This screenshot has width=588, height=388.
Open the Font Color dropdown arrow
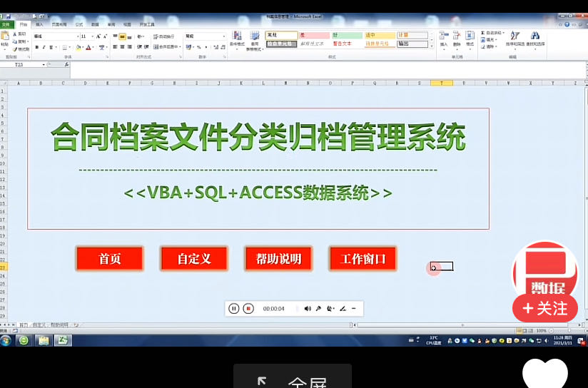pos(93,47)
